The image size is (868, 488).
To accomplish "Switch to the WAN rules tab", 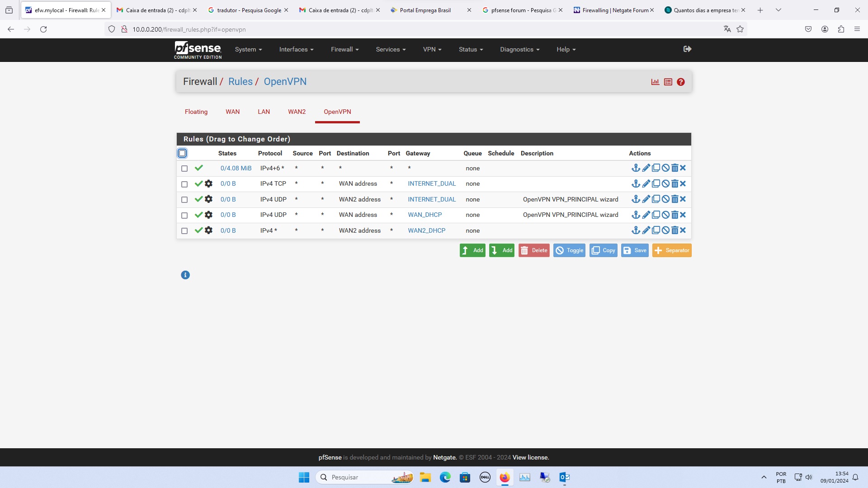I will click(x=233, y=112).
